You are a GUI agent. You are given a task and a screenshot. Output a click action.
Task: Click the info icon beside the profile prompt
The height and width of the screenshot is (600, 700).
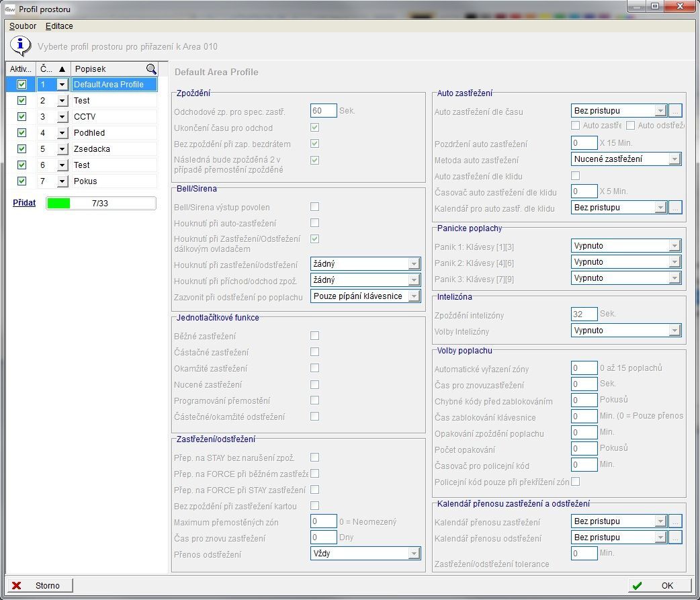pyautogui.click(x=21, y=46)
